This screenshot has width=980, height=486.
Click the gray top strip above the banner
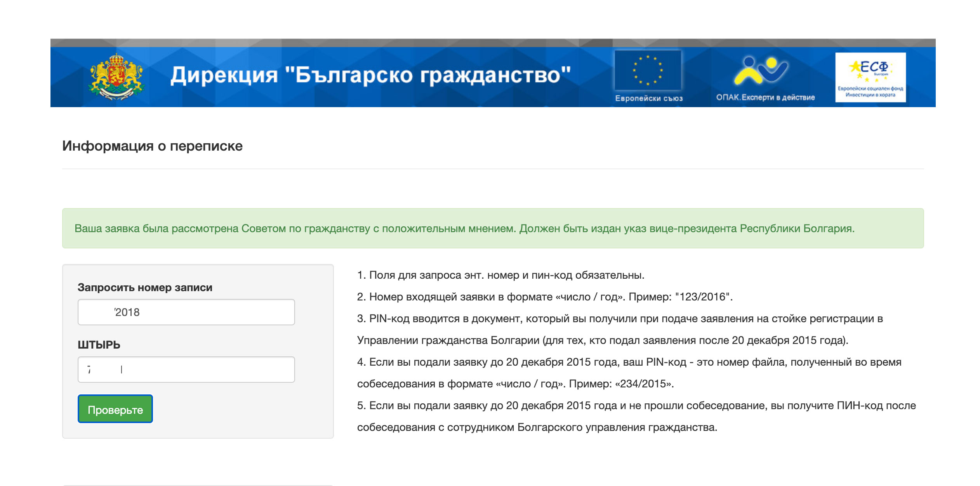tap(492, 42)
